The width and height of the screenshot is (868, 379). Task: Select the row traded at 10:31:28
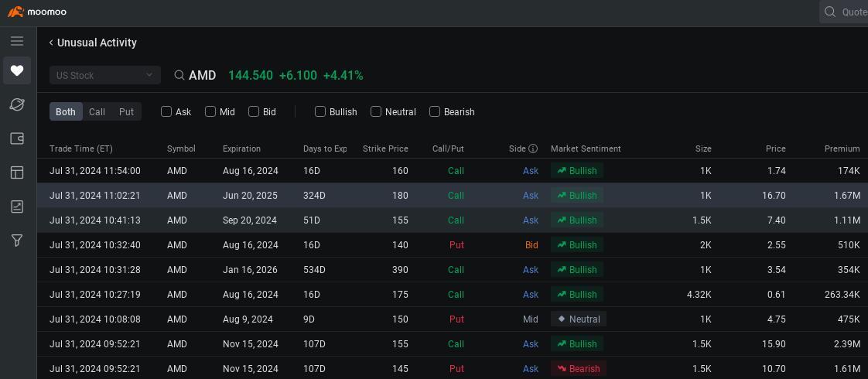point(453,270)
